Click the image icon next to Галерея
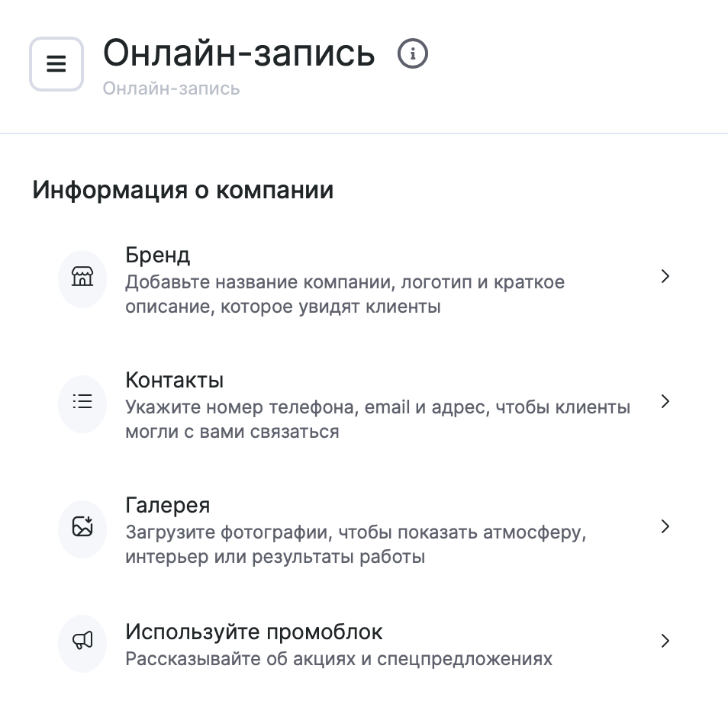The width and height of the screenshot is (728, 717). (x=82, y=527)
